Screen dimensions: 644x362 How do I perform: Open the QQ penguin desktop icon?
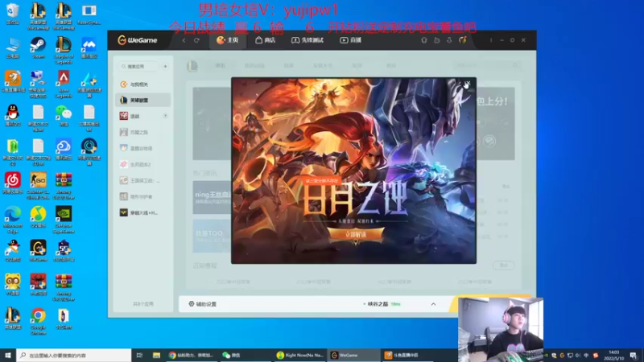point(13,116)
